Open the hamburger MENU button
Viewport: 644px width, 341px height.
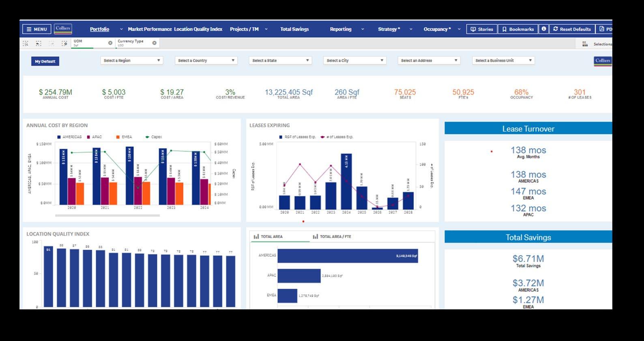[x=37, y=29]
